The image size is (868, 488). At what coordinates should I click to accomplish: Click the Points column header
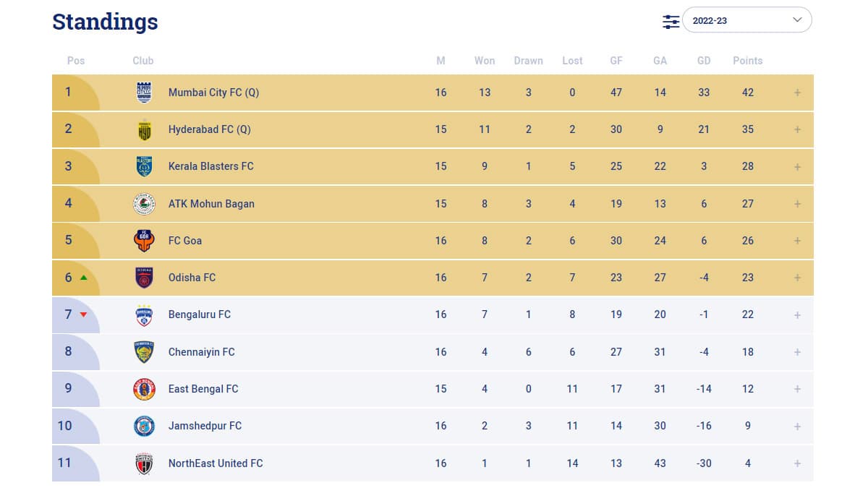click(x=748, y=61)
